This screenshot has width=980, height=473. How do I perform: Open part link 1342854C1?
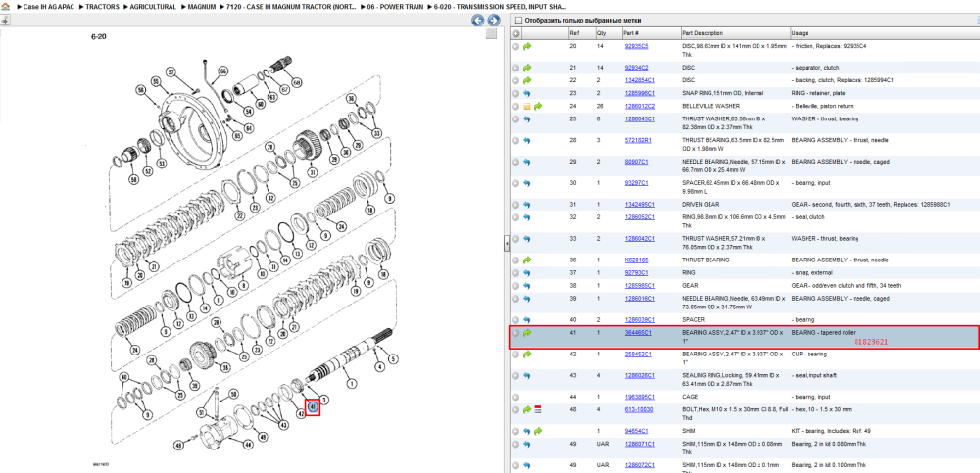pos(638,80)
